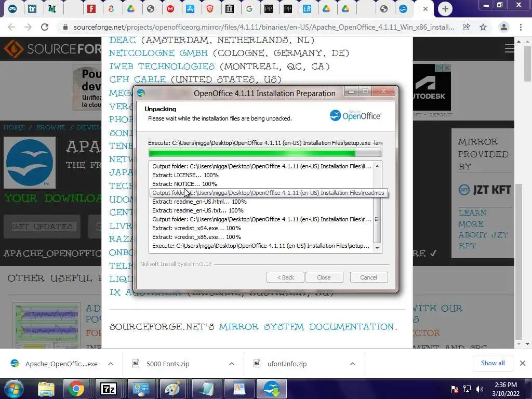The image size is (532, 399).
Task: Go back in Chrome
Action: (11, 27)
